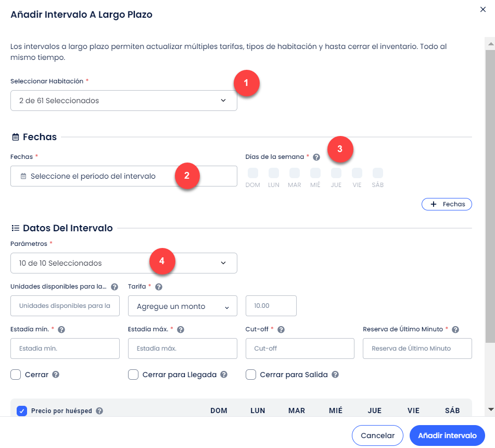Uncheck the Precio por huésped checkbox
This screenshot has height=448, width=495.
tap(22, 411)
